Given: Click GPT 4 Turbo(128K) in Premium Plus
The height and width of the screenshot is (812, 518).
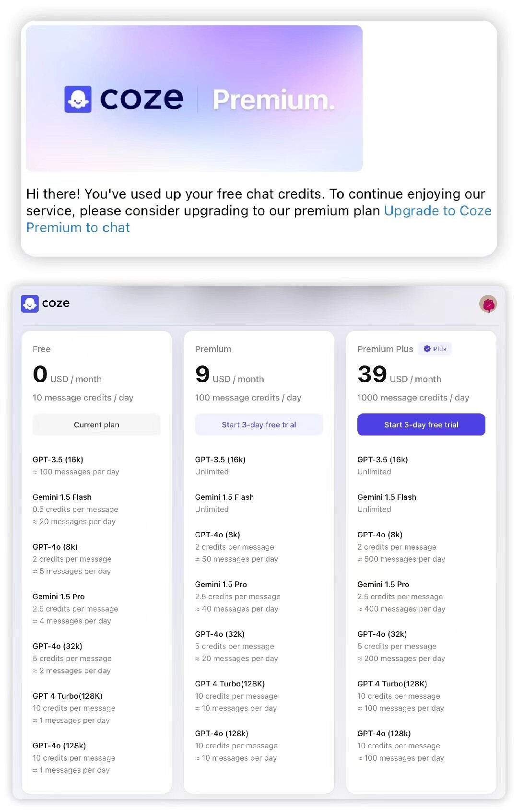Looking at the screenshot, I should 392,684.
